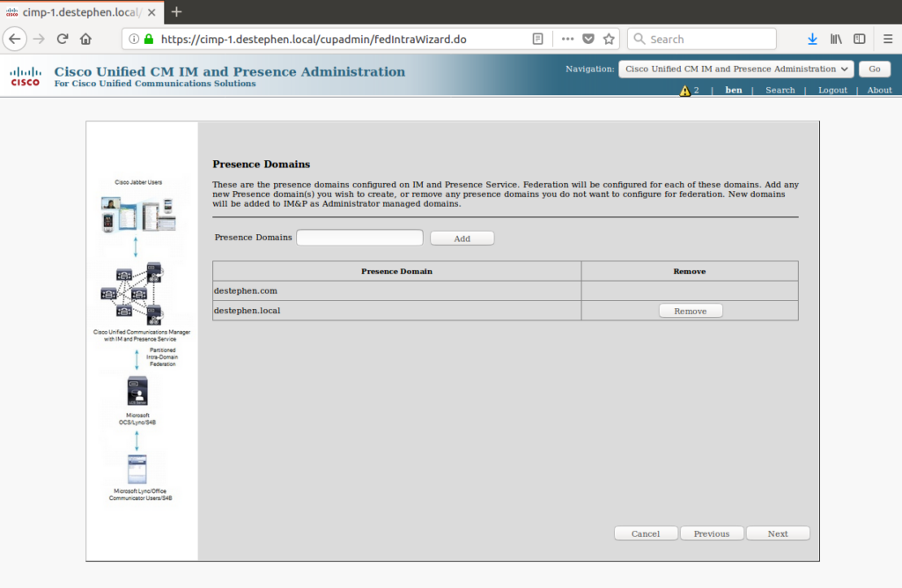Open the Firefox hamburger menu
The height and width of the screenshot is (588, 902).
click(x=888, y=39)
